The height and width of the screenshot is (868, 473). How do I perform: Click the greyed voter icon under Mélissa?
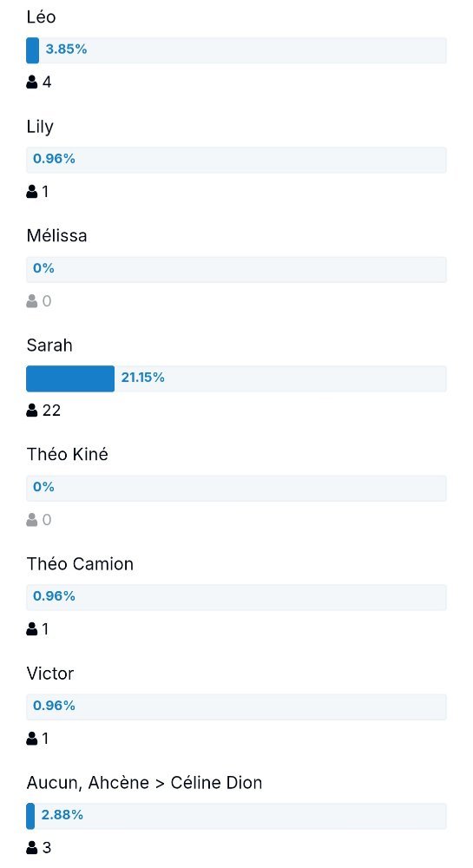coord(32,300)
